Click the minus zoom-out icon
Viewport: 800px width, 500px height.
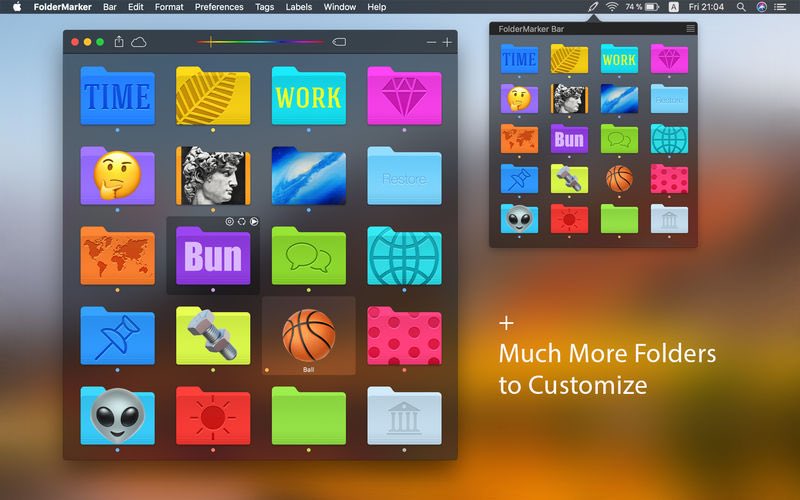pyautogui.click(x=432, y=42)
